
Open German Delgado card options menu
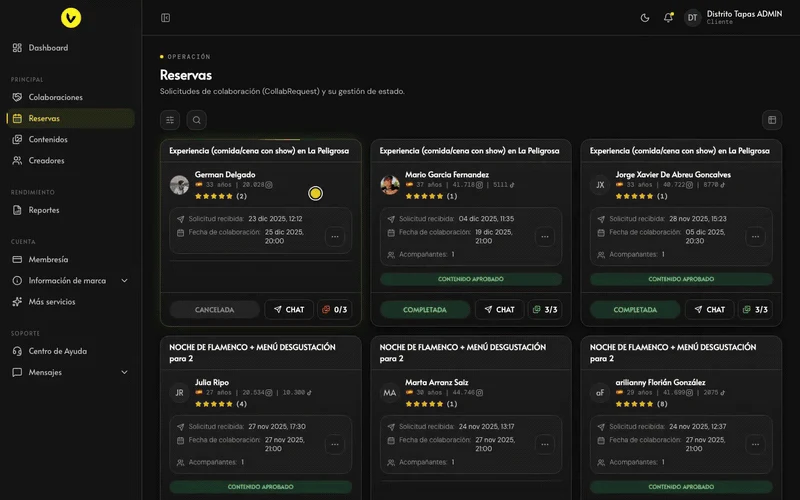[x=335, y=237]
